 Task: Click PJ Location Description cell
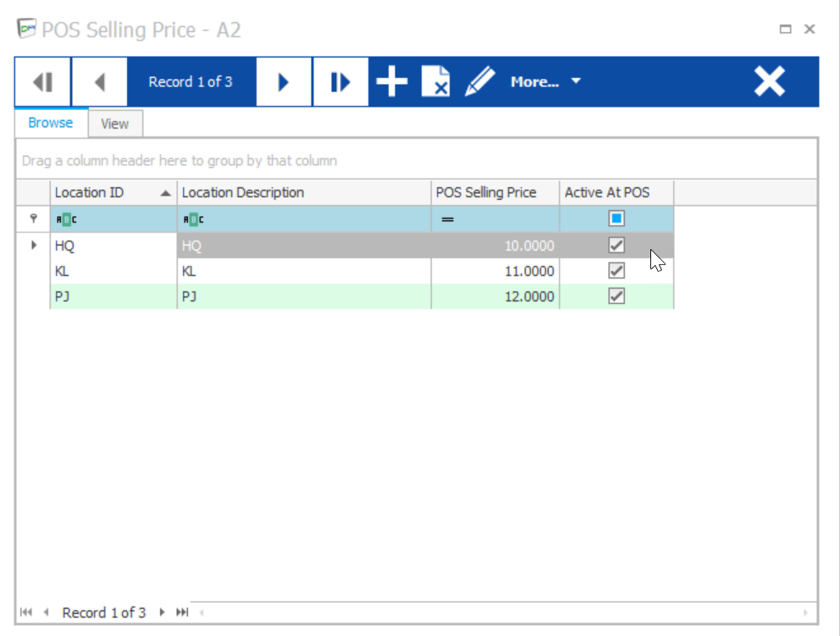point(304,296)
